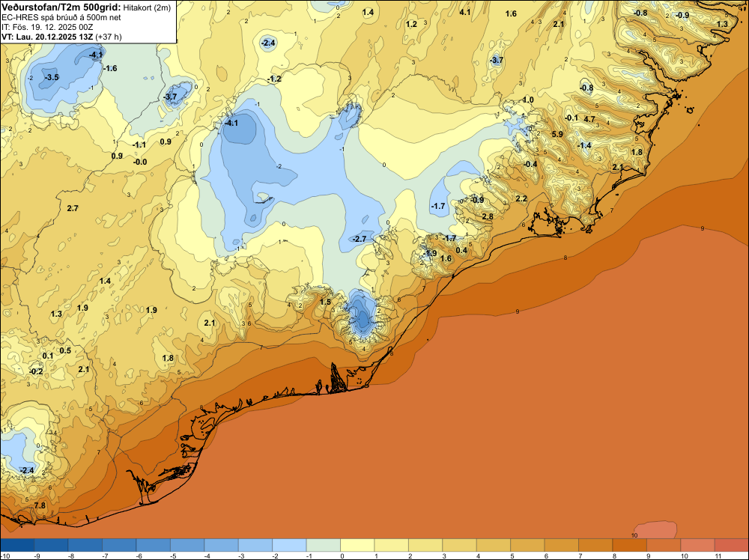Click the temperature value "-1.1"
Viewport: 749px width, 560px height.
pyautogui.click(x=139, y=145)
